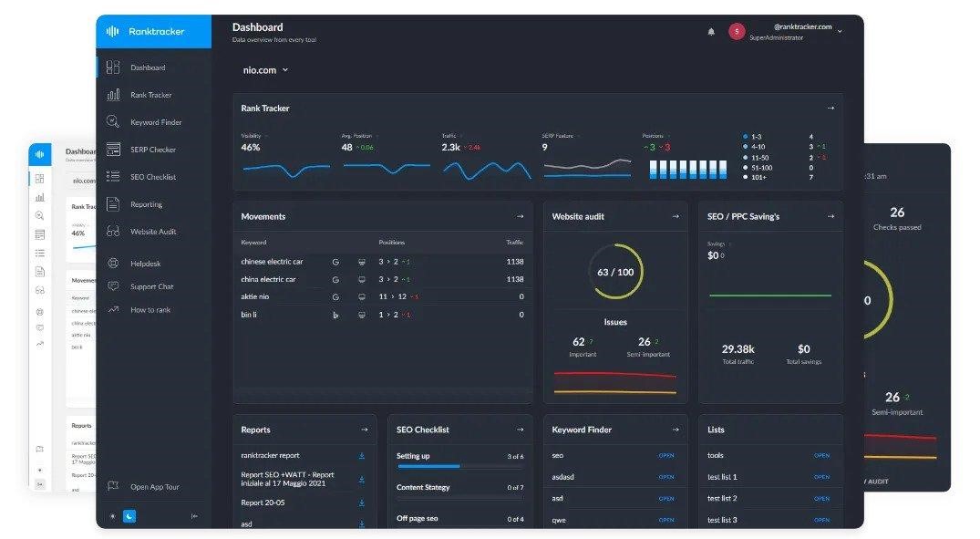This screenshot has width=980, height=539.
Task: Expand the account menu chevron
Action: 840,31
